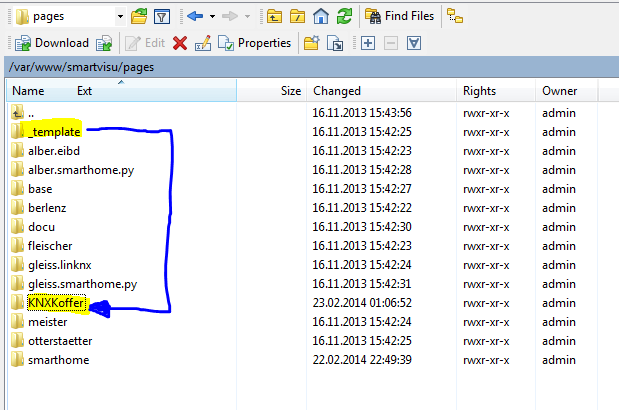Click date 16.11.2013 15:42:31
The width and height of the screenshot is (619, 410).
pyautogui.click(x=362, y=284)
